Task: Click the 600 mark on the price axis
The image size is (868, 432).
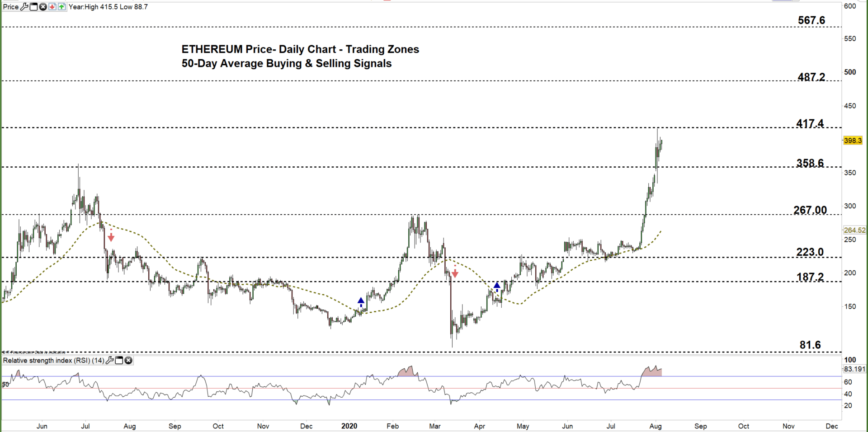Action: click(850, 6)
